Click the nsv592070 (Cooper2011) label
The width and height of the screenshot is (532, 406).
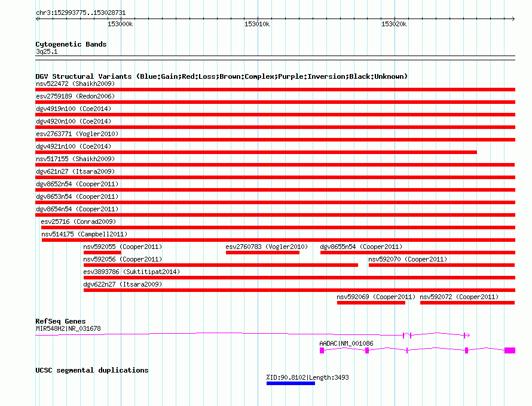click(408, 259)
